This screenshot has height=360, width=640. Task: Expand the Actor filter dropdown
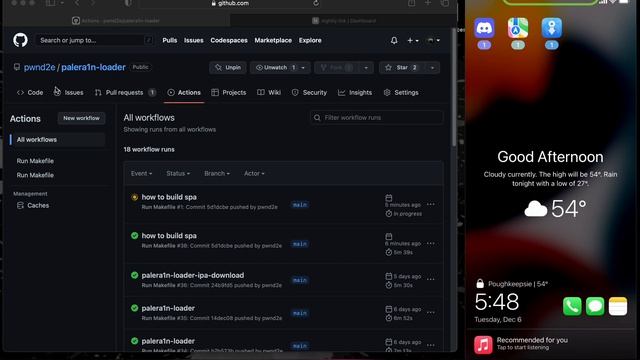coord(254,173)
